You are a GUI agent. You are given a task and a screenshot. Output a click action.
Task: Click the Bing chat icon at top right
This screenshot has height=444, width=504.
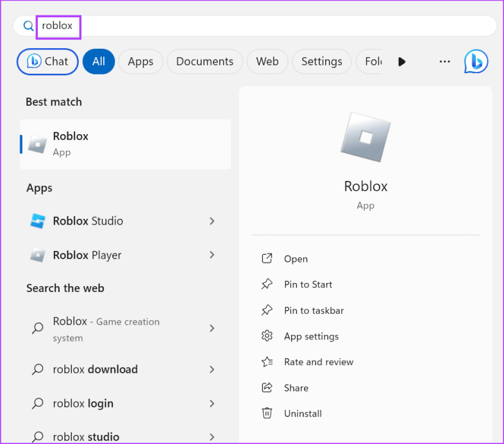click(476, 62)
